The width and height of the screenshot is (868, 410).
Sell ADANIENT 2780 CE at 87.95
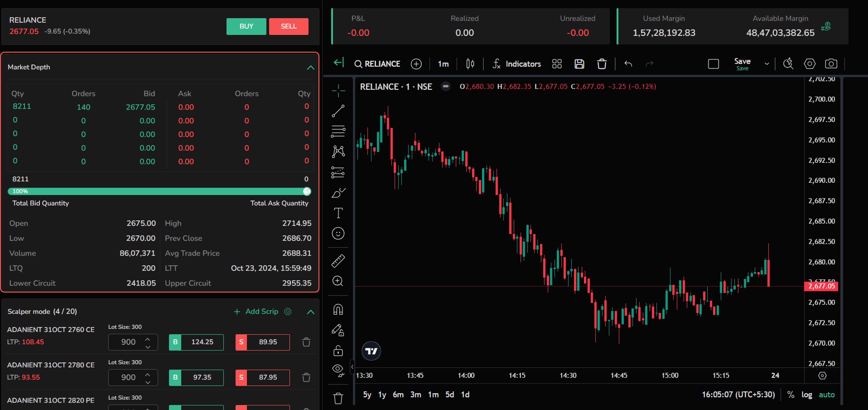pos(263,378)
